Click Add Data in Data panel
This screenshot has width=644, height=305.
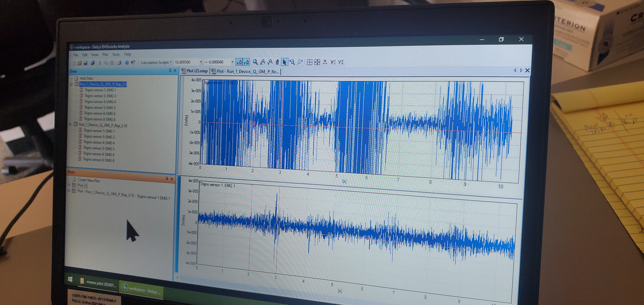(86, 78)
